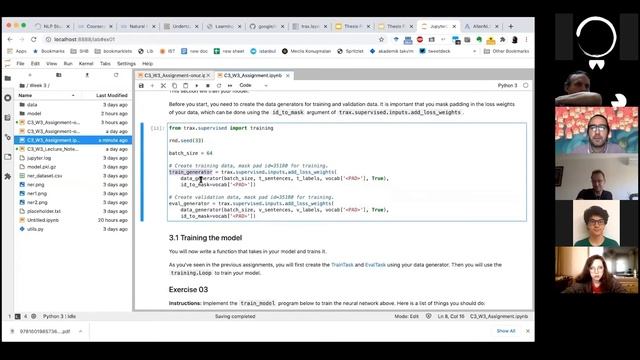Viewport: 640px width, 360px height.
Task: Open the cell type Code dropdown
Action: [253, 85]
